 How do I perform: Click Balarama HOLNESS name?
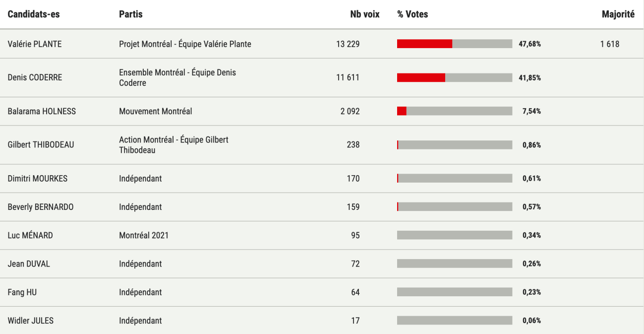[x=42, y=112]
